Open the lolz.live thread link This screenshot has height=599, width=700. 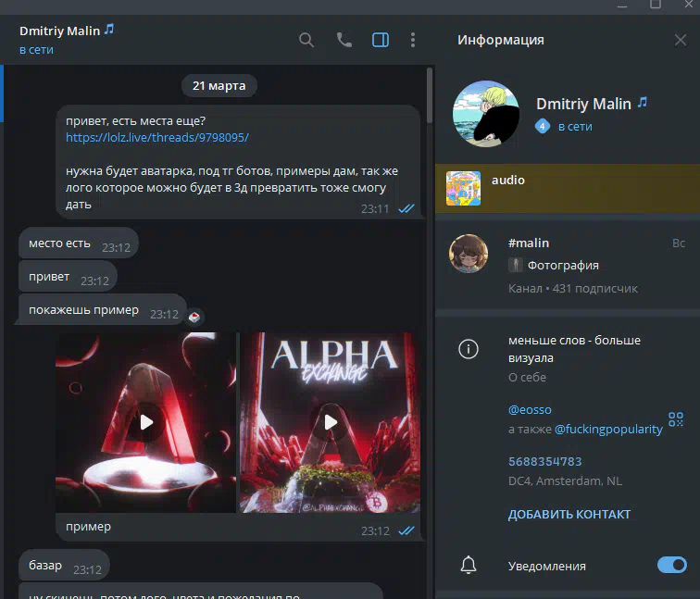tap(157, 137)
